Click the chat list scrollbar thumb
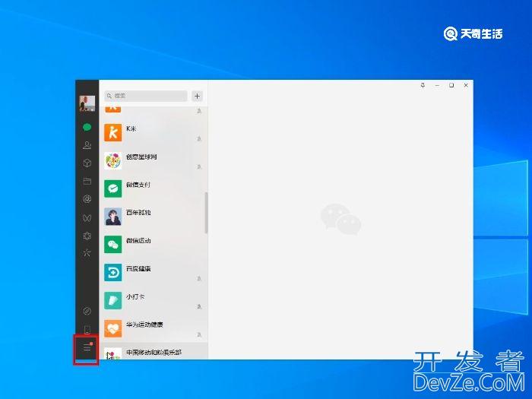This screenshot has height=399, width=532. click(206, 213)
